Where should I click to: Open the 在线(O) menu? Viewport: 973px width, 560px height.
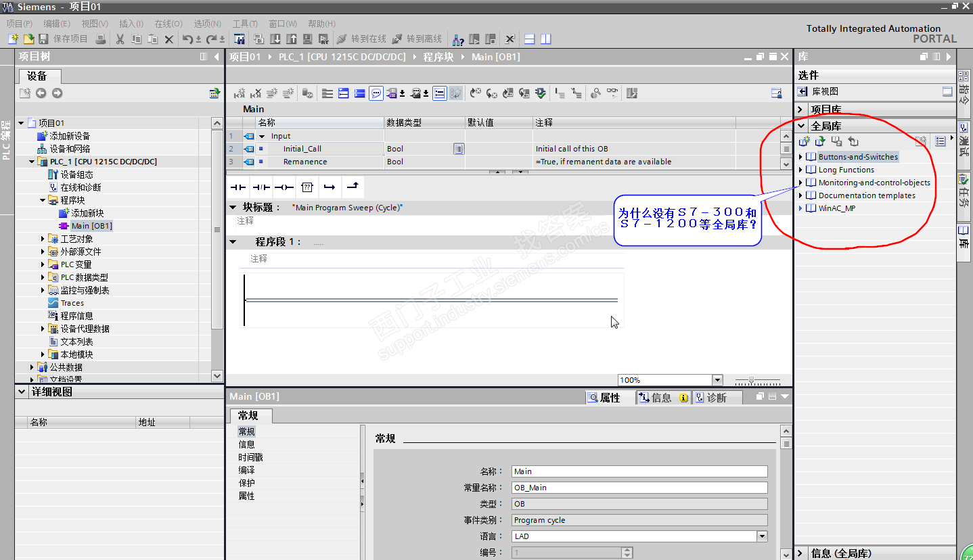click(x=168, y=24)
